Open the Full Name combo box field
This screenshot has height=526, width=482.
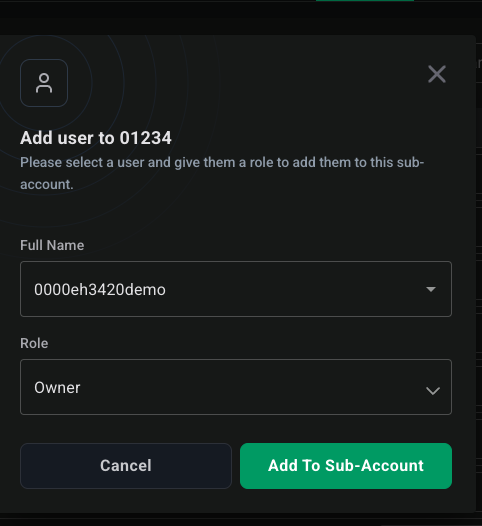236,289
